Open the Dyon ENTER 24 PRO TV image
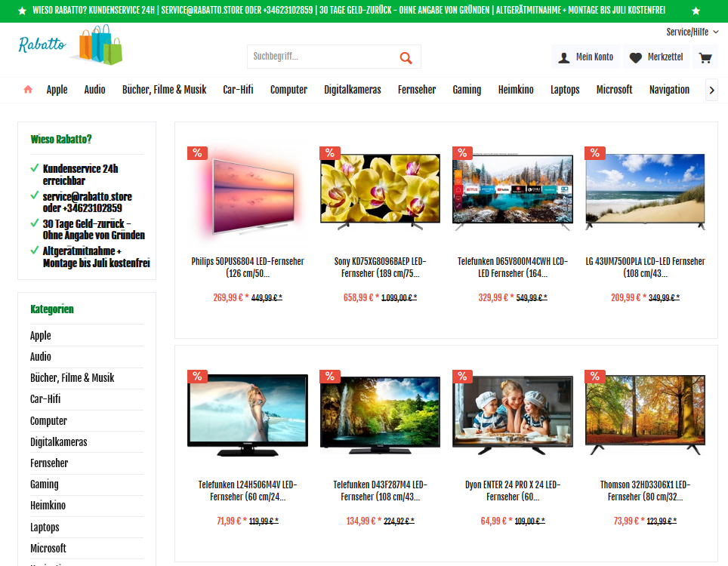 513,416
